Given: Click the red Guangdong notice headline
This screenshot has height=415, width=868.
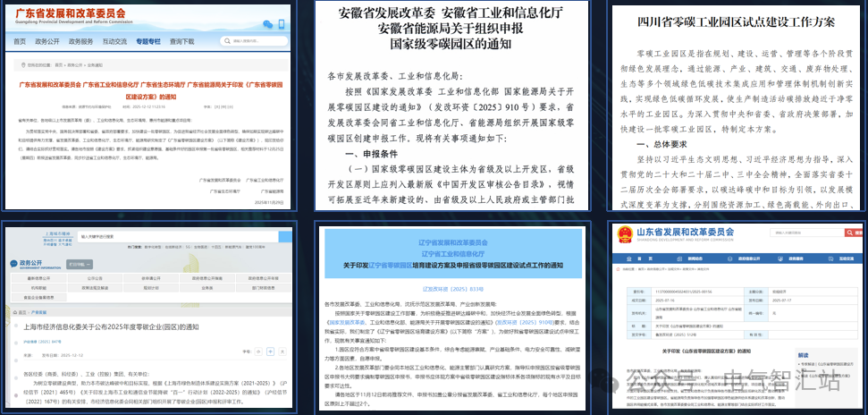Looking at the screenshot, I should tap(150, 90).
